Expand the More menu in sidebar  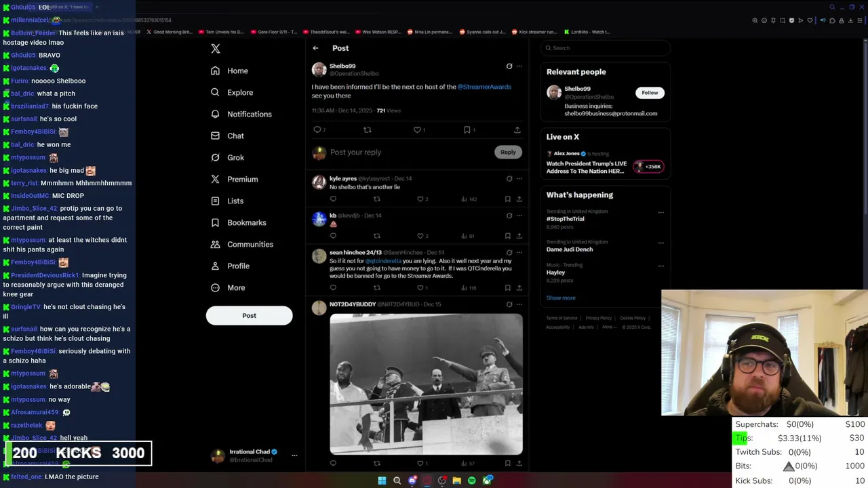pos(227,287)
